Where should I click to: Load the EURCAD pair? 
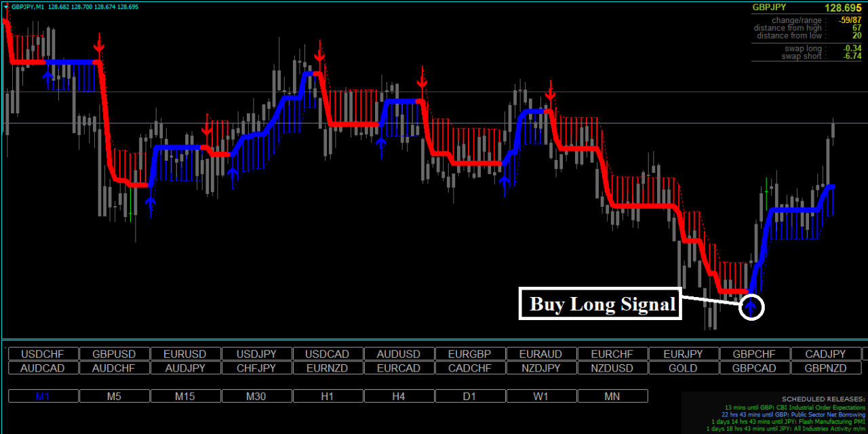pyautogui.click(x=399, y=368)
